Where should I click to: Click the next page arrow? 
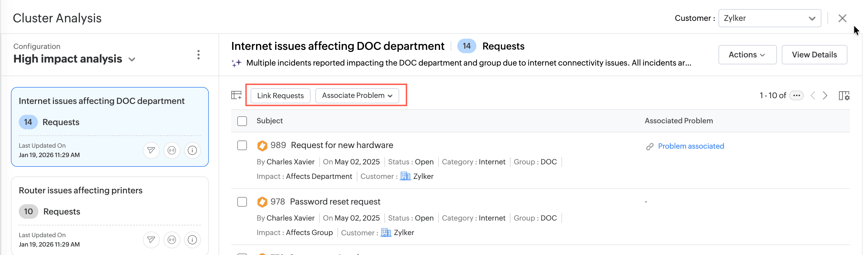pos(825,95)
